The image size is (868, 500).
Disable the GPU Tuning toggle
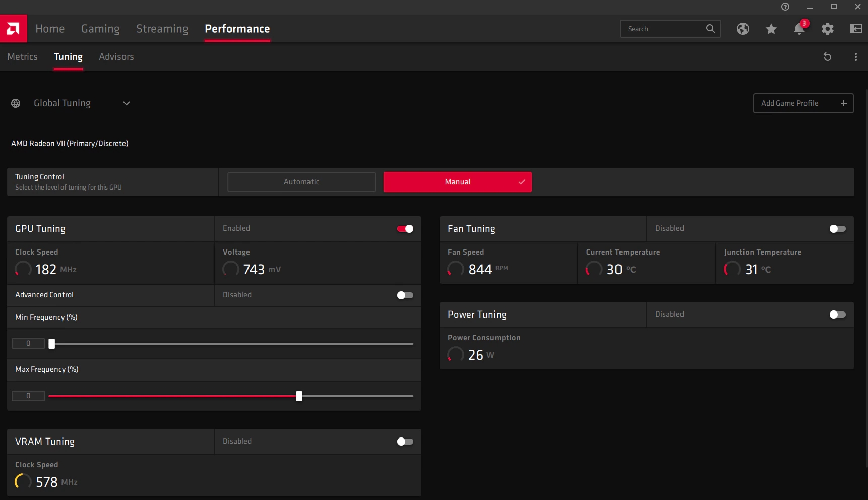pos(405,229)
